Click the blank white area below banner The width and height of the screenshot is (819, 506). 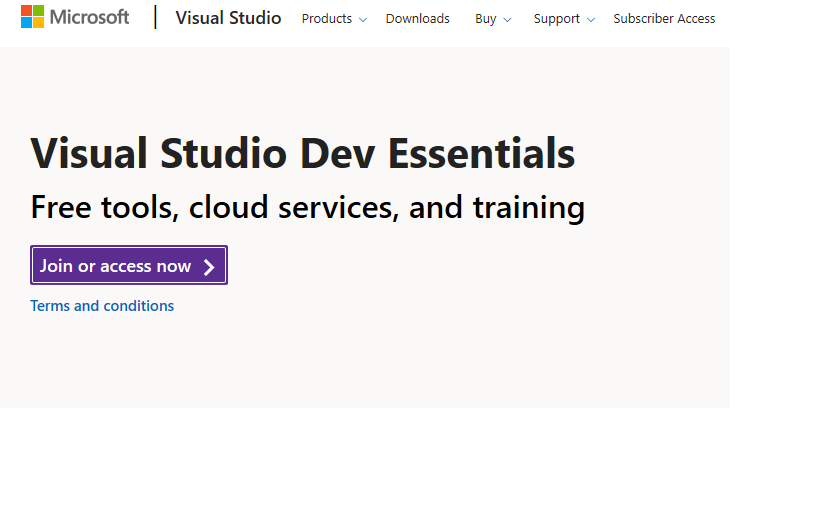point(400,460)
